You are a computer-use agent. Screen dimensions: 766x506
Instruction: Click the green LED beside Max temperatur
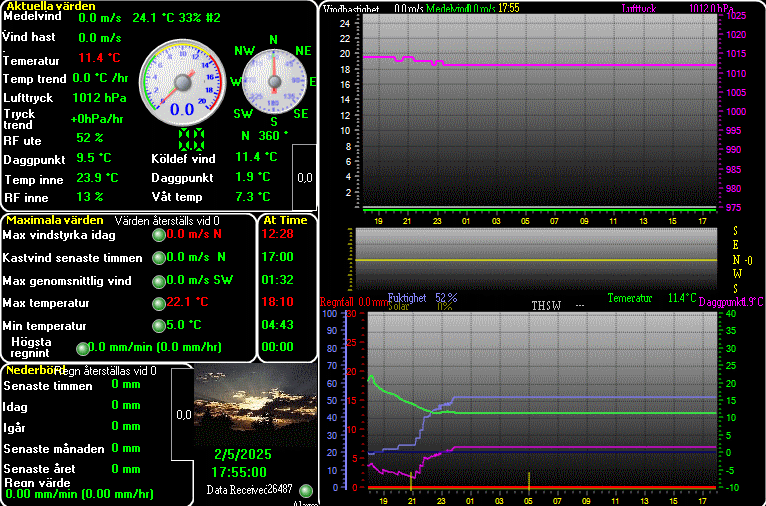(x=159, y=304)
